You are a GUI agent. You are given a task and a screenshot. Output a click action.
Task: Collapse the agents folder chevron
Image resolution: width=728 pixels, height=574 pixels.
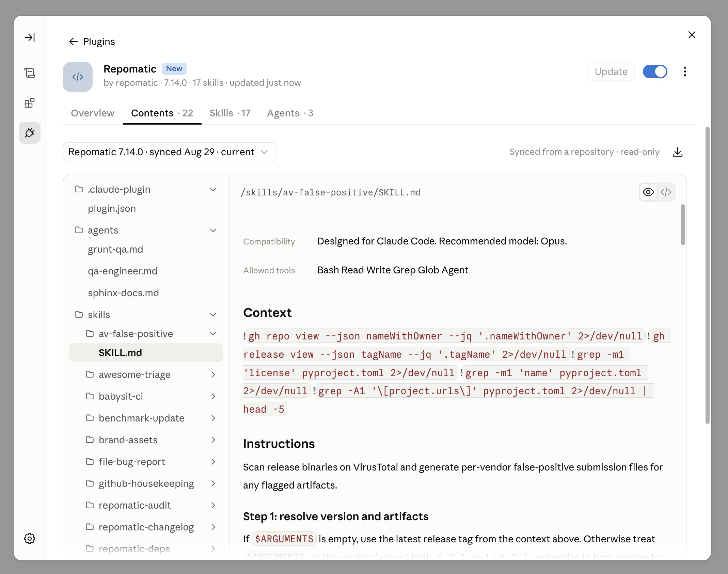(x=213, y=230)
